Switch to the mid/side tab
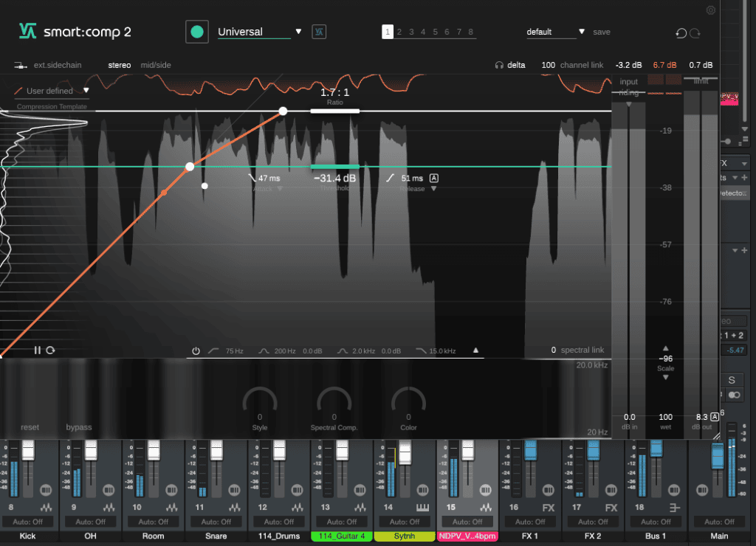 (x=155, y=65)
